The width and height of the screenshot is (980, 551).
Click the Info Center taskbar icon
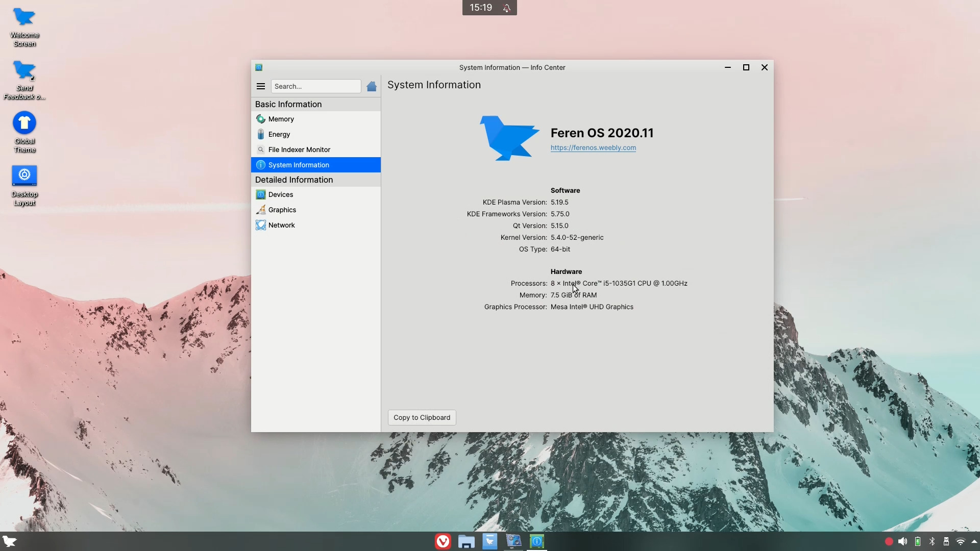point(536,541)
